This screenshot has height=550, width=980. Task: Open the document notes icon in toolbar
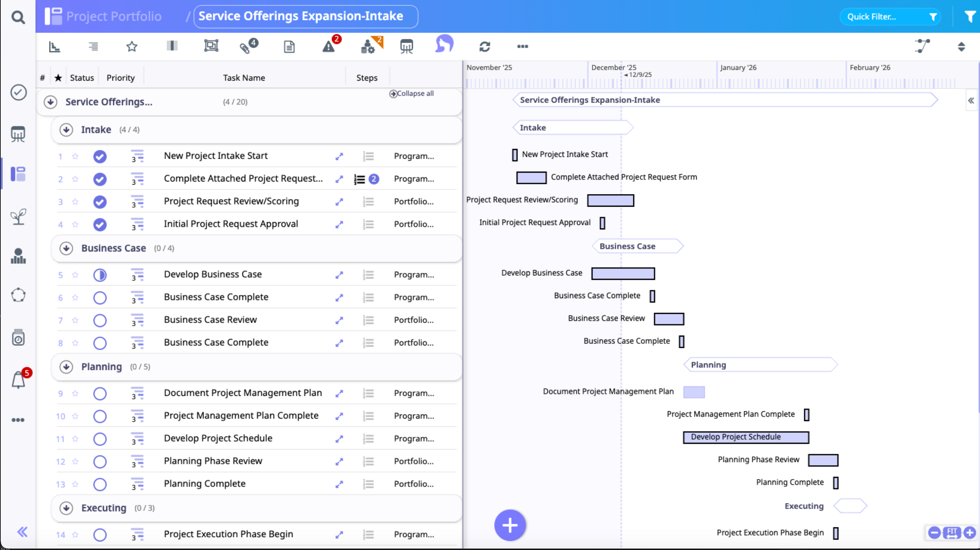point(289,47)
